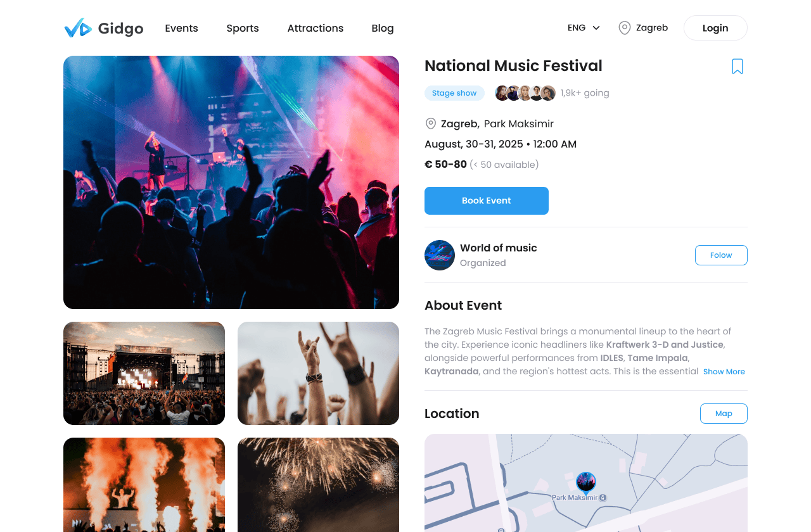Navigate to the Blog
This screenshot has height=532, width=811.
383,28
